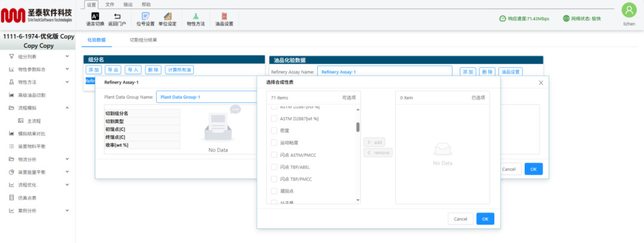This screenshot has height=243, width=644.
Task: Click the add transfer button
Action: point(374,142)
